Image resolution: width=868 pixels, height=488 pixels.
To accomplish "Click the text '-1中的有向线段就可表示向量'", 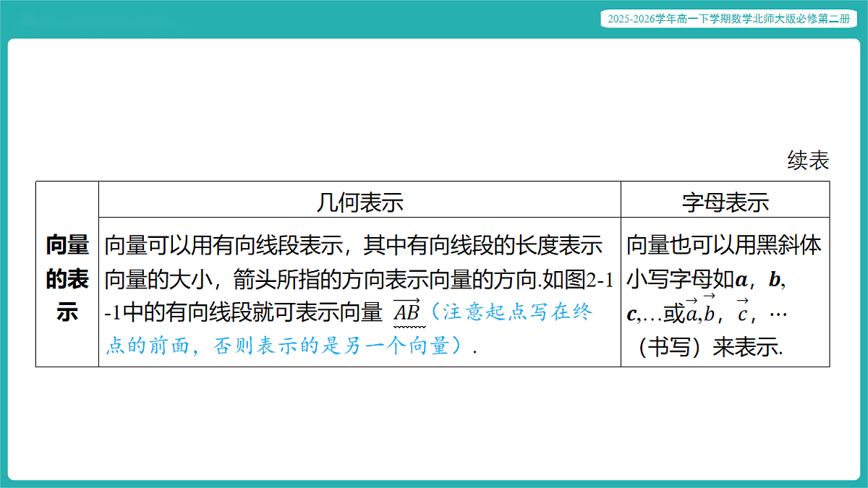I will pyautogui.click(x=243, y=313).
